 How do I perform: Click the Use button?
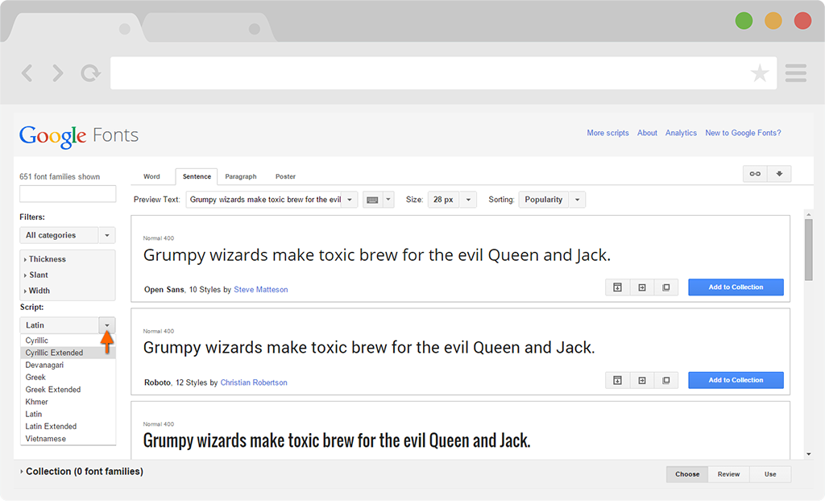[770, 474]
